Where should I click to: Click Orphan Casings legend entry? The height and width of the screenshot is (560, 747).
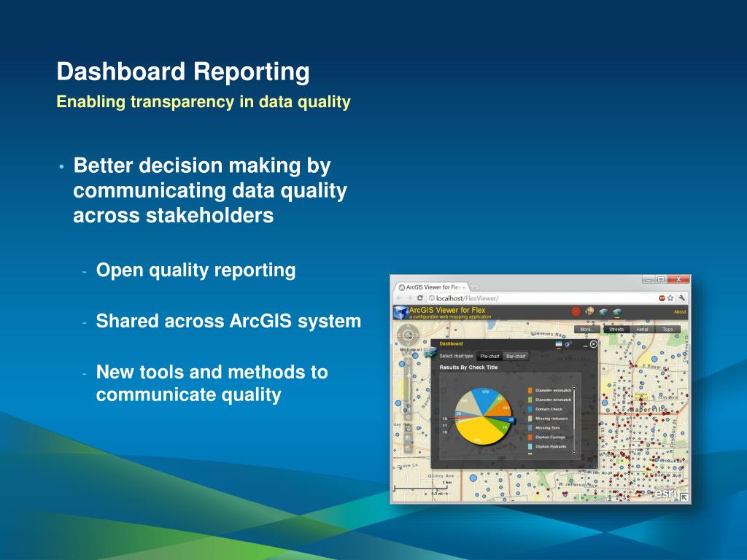point(546,437)
